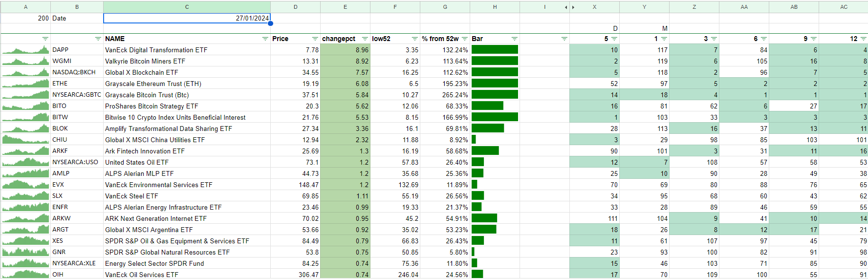868x279 pixels.
Task: Click the DAPP sparkline chart
Action: pyautogui.click(x=25, y=50)
